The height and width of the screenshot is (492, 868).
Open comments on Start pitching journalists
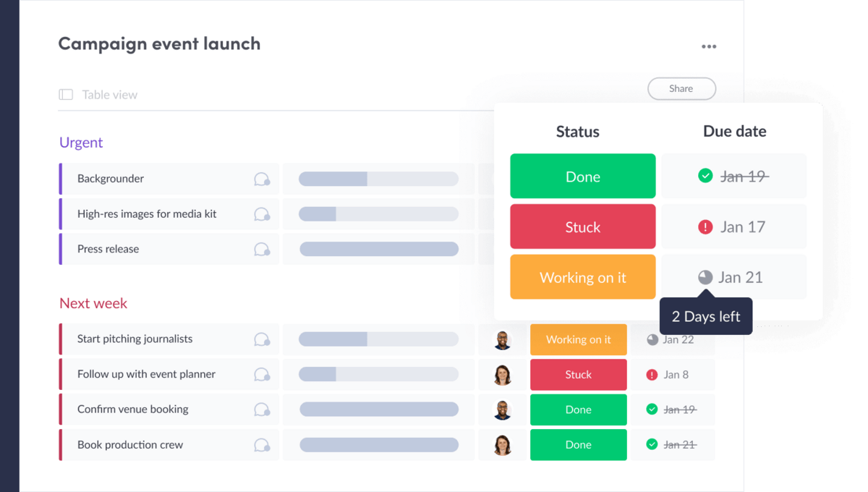(x=262, y=339)
